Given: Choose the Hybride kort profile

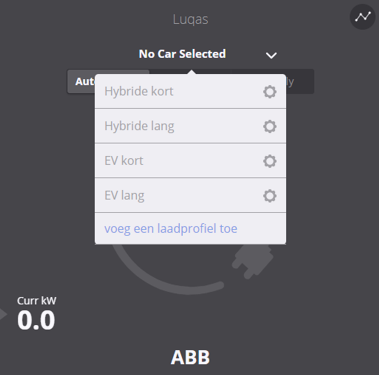Looking at the screenshot, I should click(x=190, y=91).
